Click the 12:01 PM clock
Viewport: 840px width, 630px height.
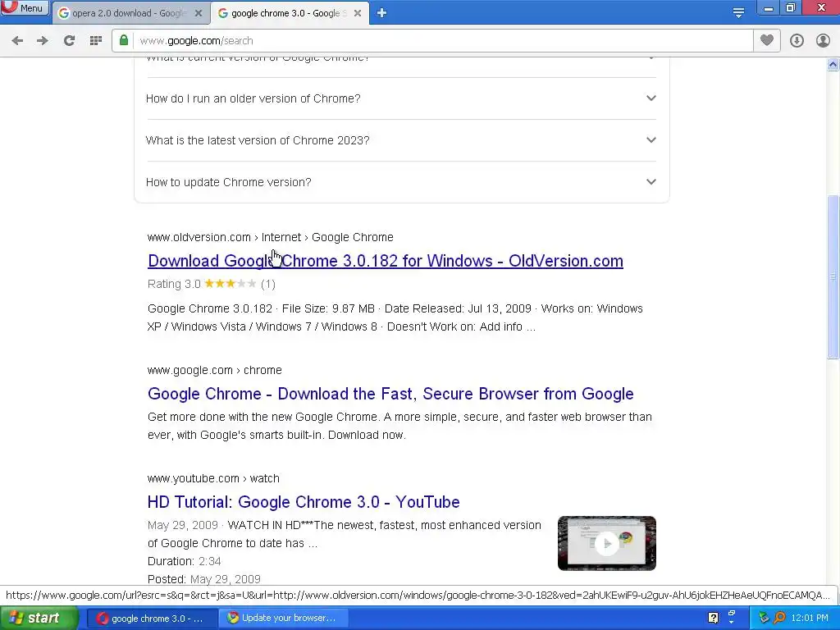pyautogui.click(x=810, y=619)
